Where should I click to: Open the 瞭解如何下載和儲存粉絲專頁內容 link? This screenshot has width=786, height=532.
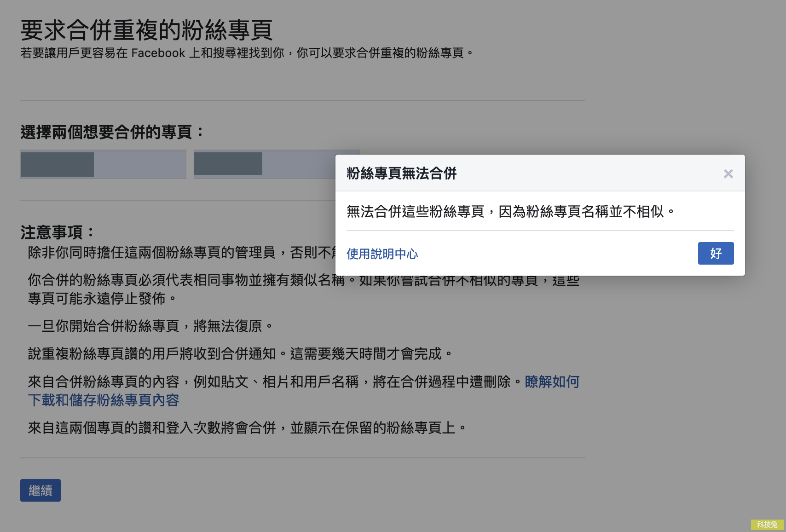tap(304, 391)
